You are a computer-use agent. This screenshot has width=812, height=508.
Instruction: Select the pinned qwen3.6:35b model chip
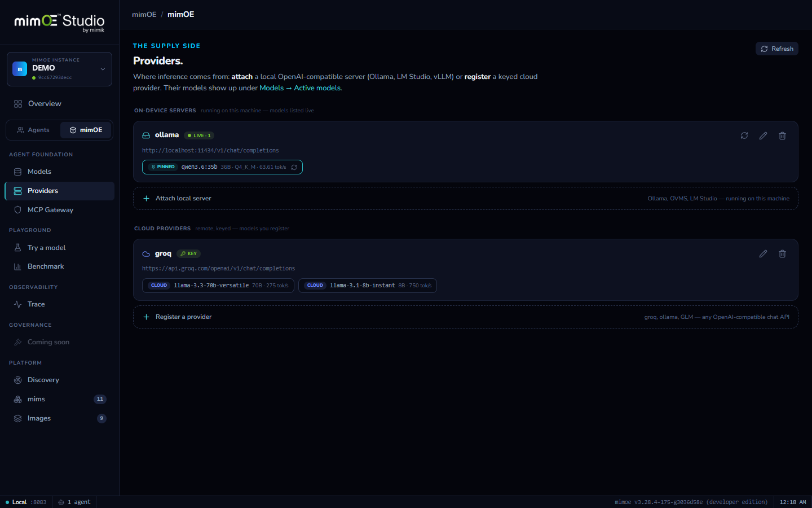[222, 167]
